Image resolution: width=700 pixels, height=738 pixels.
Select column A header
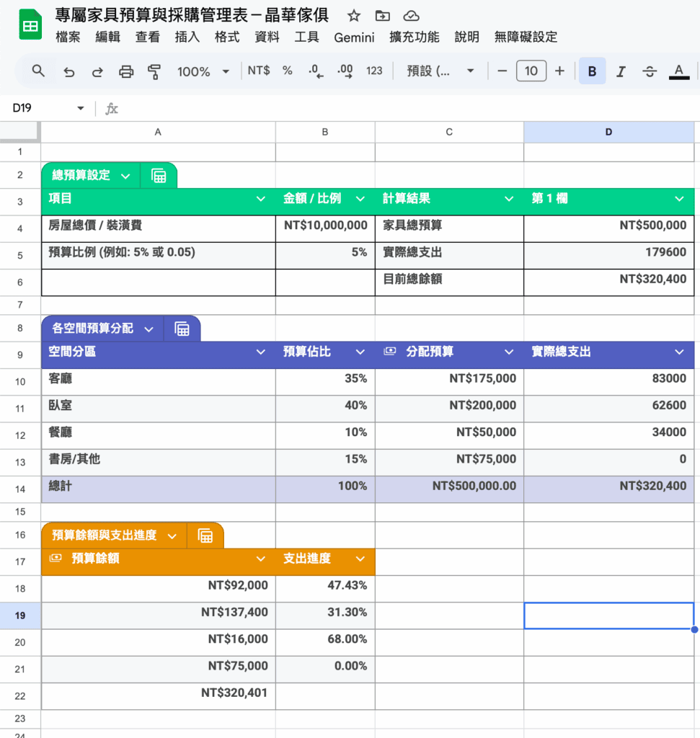158,133
